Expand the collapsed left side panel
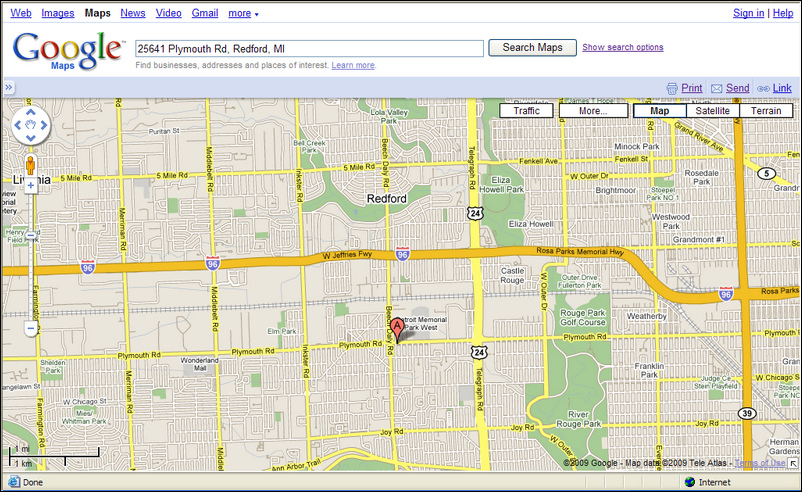This screenshot has width=802, height=492. point(8,88)
